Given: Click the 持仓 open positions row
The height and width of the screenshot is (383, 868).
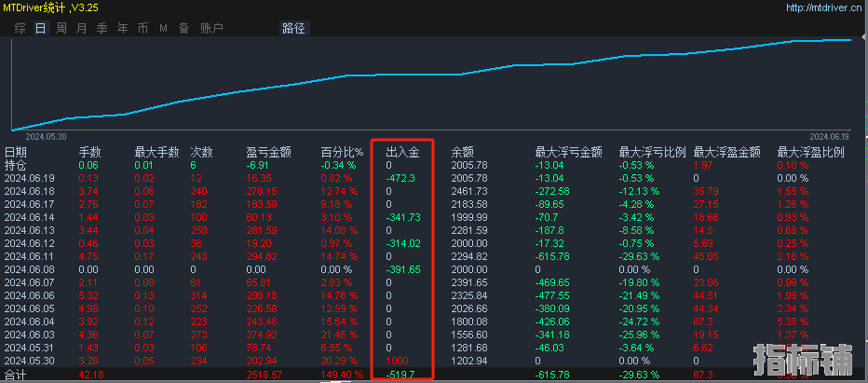Looking at the screenshot, I should tap(16, 165).
